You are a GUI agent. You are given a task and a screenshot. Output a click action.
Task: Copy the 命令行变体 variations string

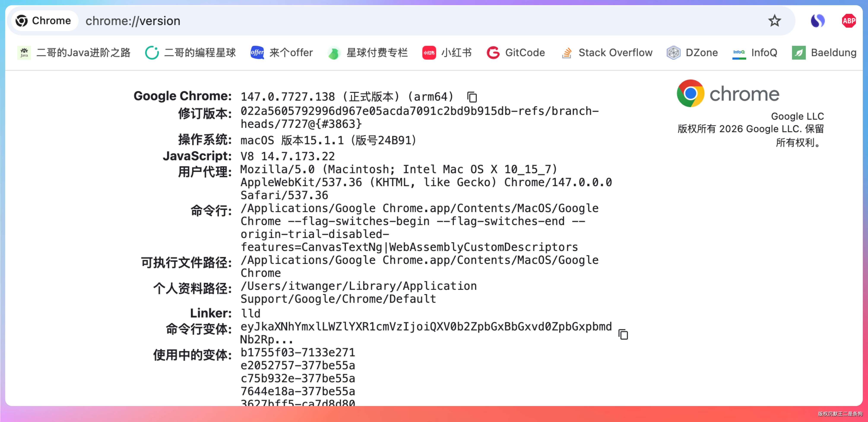pos(623,334)
